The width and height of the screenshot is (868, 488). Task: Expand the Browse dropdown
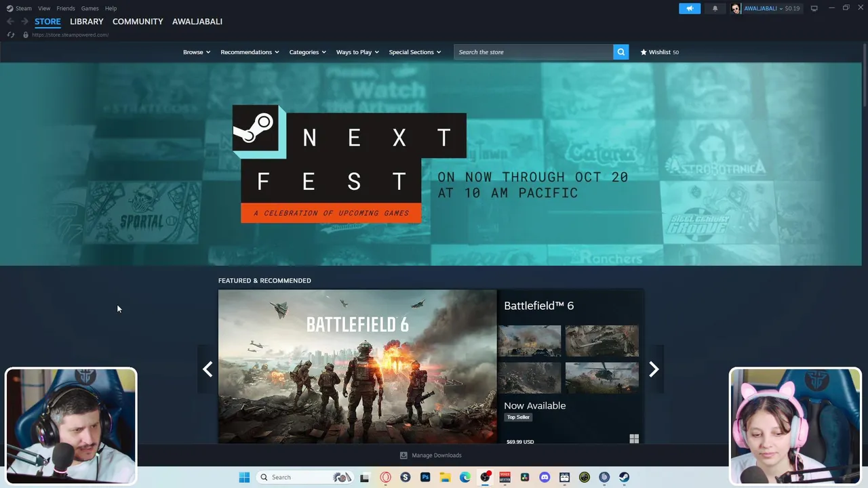click(197, 52)
